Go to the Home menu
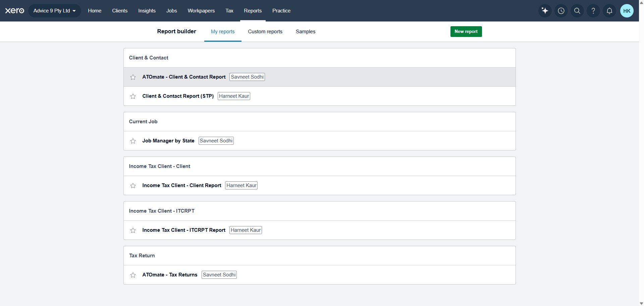 click(x=95, y=11)
